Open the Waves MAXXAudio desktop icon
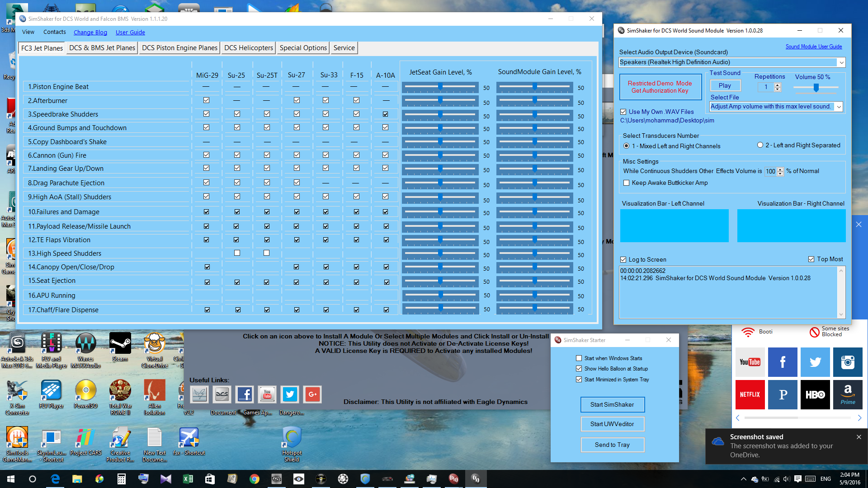Screen dimensions: 868x488 [85, 350]
